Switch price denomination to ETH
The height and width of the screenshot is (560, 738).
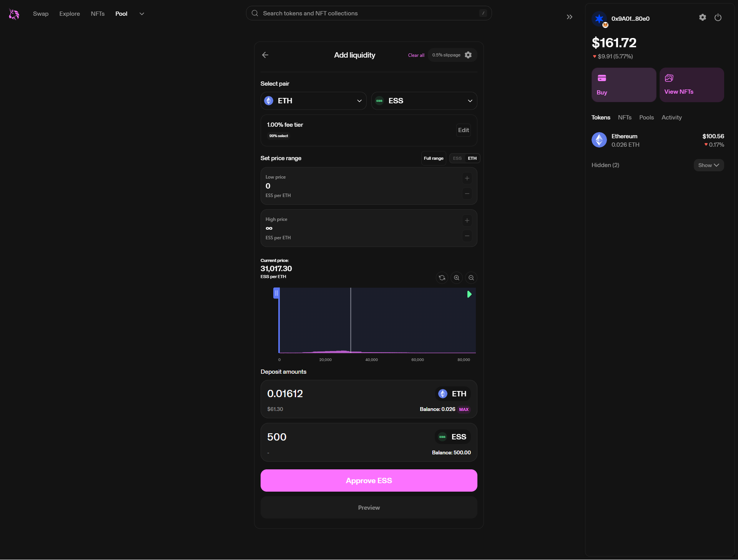[472, 158]
